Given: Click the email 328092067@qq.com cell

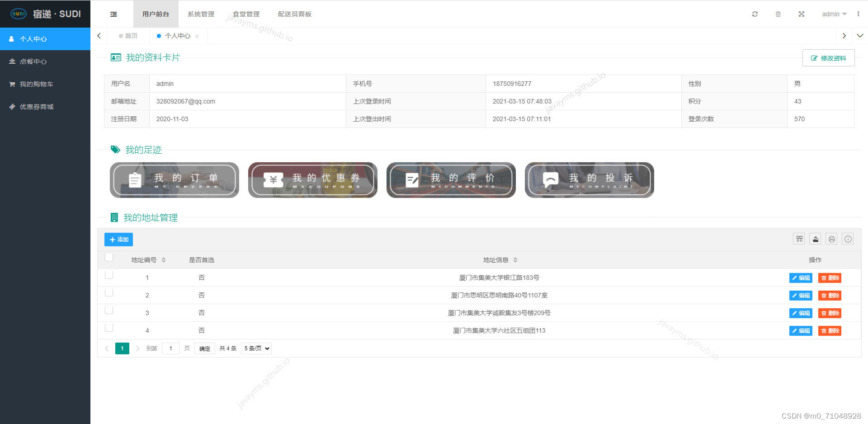Looking at the screenshot, I should (x=247, y=101).
